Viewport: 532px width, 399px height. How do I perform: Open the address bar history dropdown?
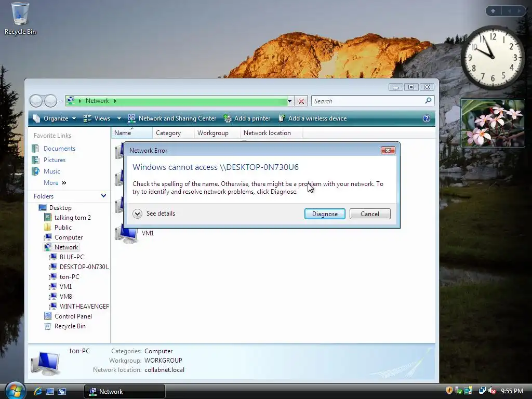coord(289,101)
